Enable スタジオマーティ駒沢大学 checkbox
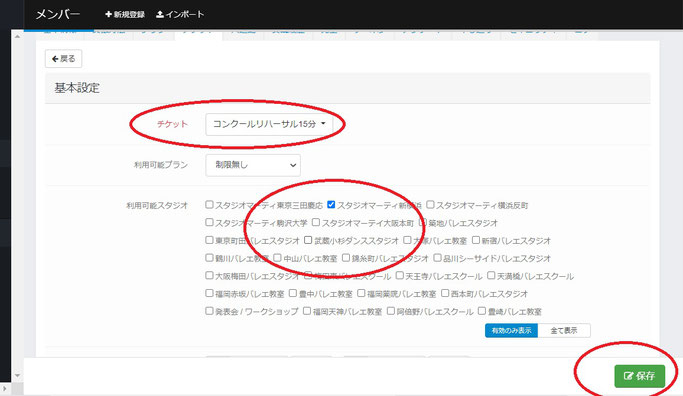This screenshot has width=683, height=396. coord(210,222)
